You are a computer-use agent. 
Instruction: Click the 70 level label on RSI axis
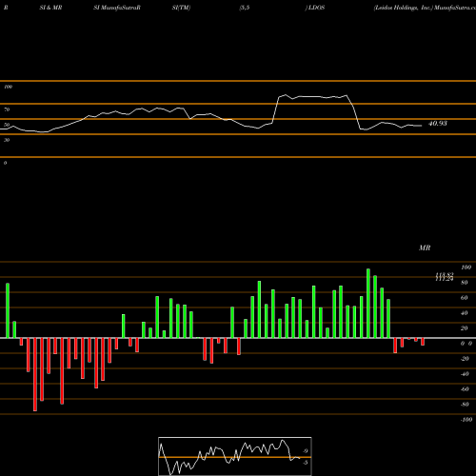click(7, 109)
